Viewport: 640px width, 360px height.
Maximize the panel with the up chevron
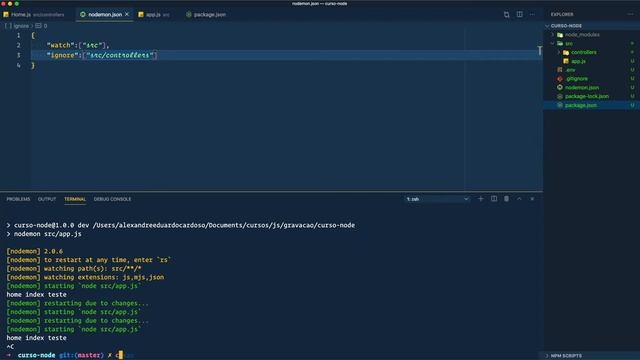[x=519, y=199]
